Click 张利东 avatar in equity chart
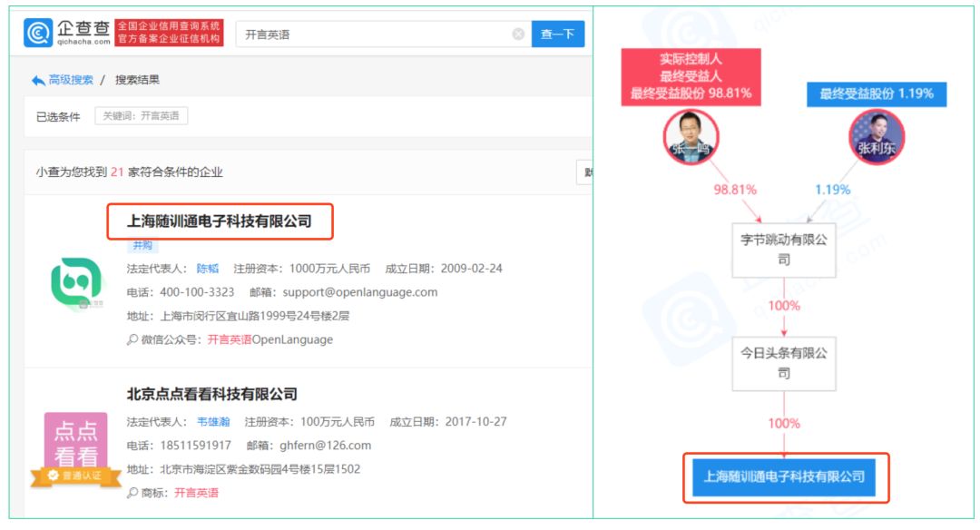This screenshot has width=980, height=530. (877, 137)
